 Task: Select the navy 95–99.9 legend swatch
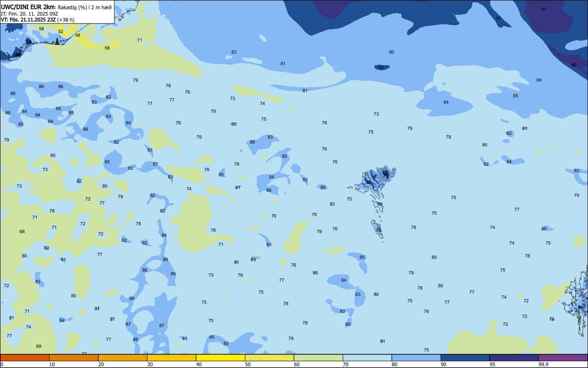(514, 357)
